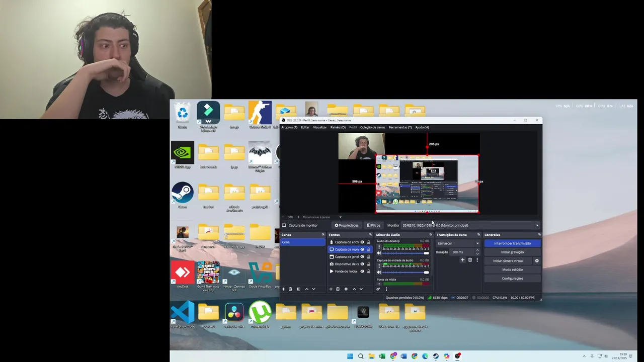The width and height of the screenshot is (644, 362).
Task: Toggle visibility of Captura de janela source
Action: tap(362, 257)
